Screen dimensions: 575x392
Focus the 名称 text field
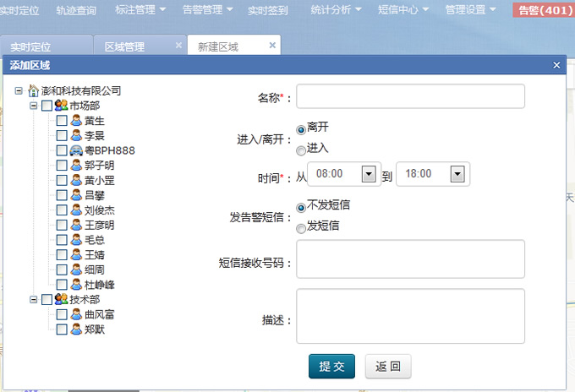410,97
